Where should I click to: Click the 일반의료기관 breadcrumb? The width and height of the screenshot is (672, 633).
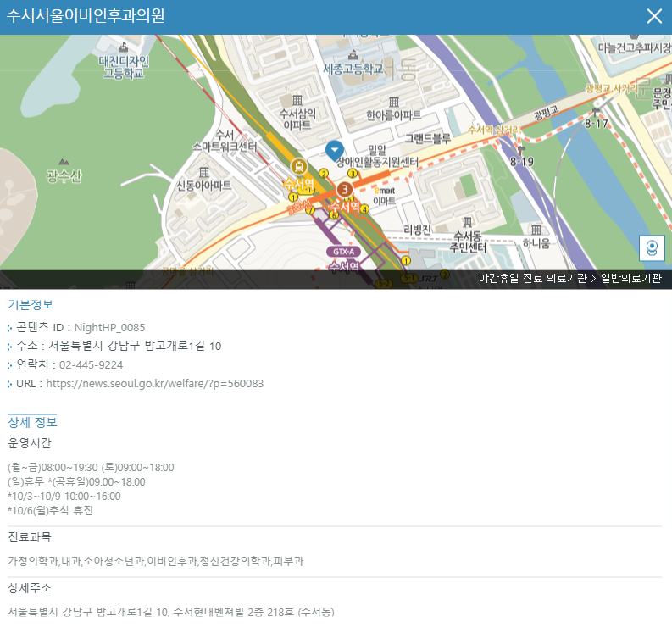tap(630, 278)
